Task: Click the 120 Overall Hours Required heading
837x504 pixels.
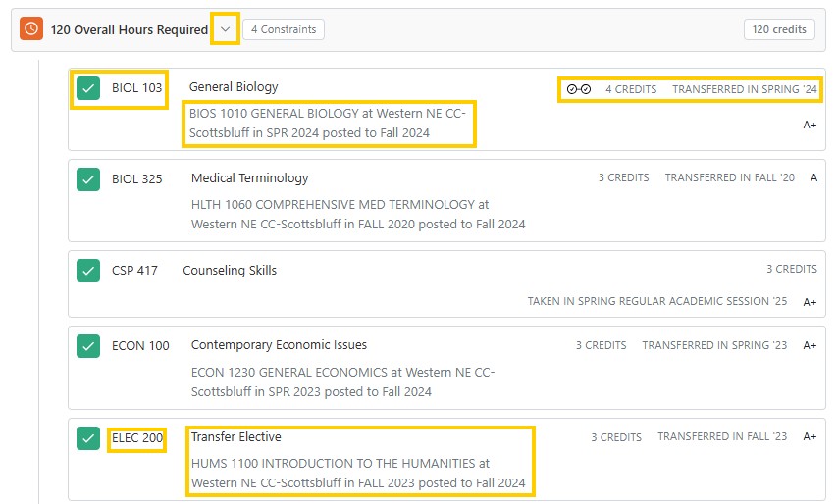Action: click(130, 29)
